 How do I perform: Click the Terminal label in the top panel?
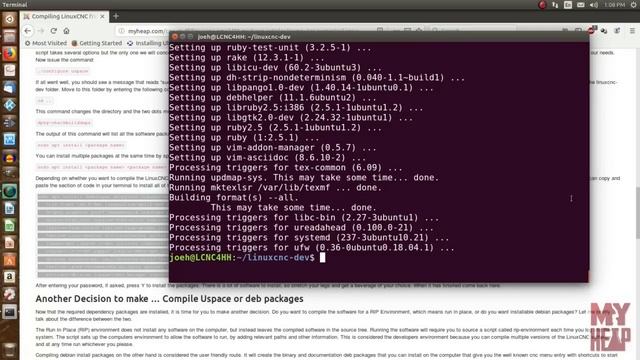[15, 5]
